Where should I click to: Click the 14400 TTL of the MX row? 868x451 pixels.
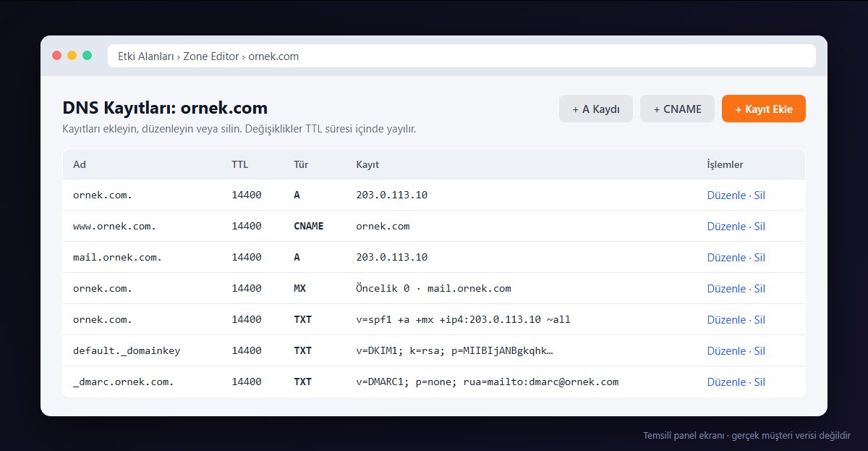pos(247,289)
